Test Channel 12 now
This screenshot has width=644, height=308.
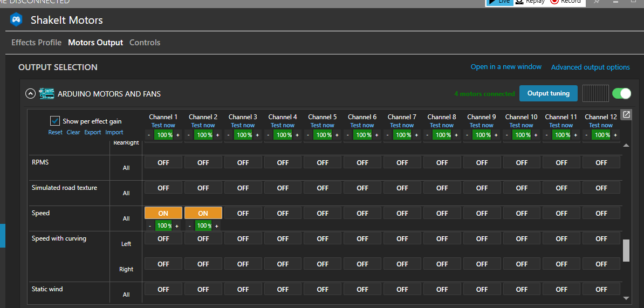point(601,125)
